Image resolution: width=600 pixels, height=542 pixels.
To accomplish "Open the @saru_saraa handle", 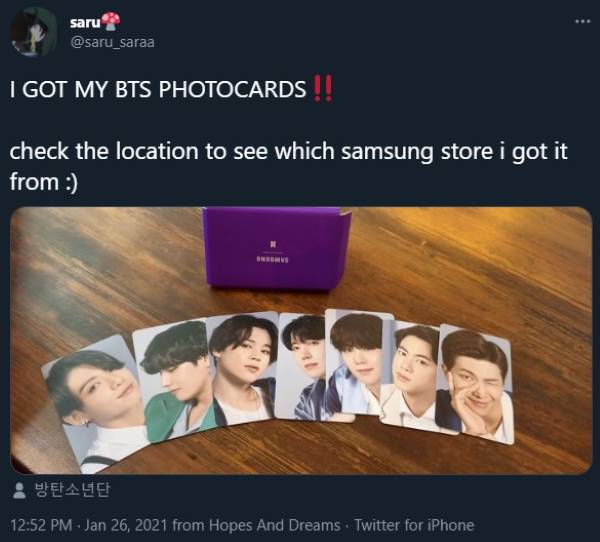I will click(x=112, y=42).
